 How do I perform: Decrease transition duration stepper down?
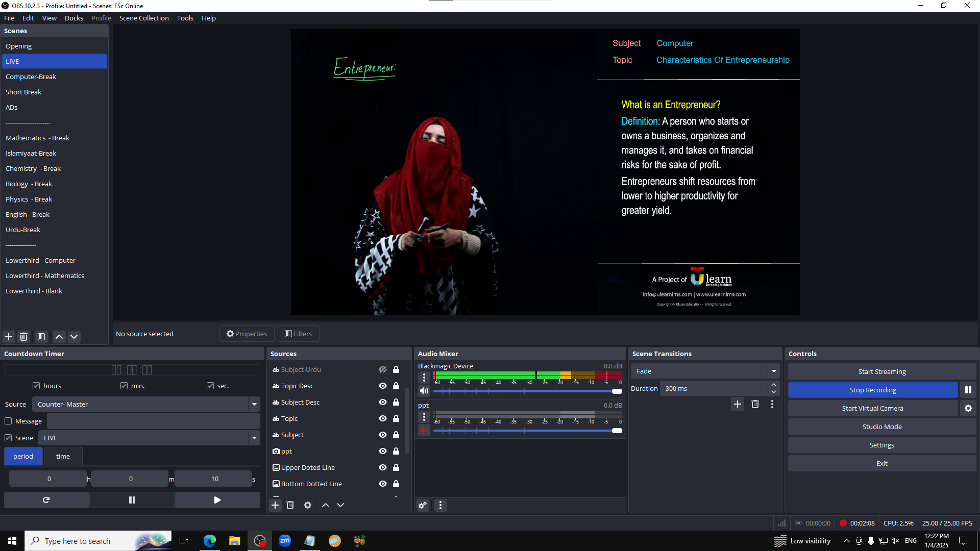[x=774, y=392]
